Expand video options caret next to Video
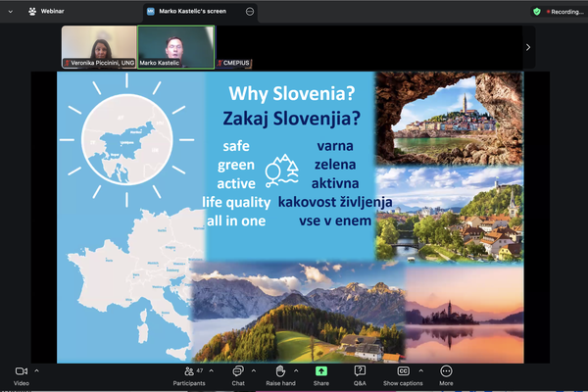 pos(37,371)
